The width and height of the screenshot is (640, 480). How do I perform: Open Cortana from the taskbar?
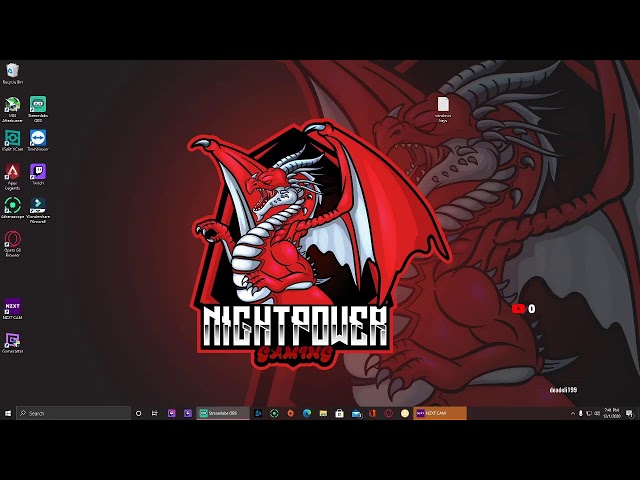(138, 413)
